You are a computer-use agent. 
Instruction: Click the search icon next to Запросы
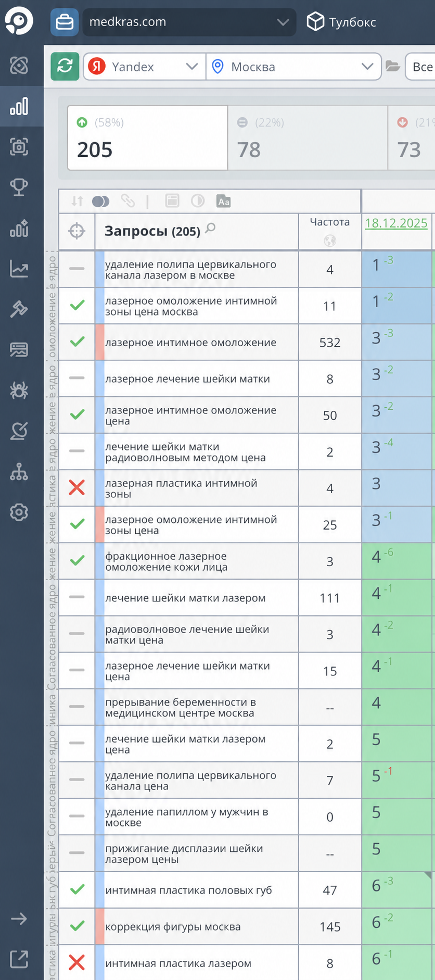(210, 228)
